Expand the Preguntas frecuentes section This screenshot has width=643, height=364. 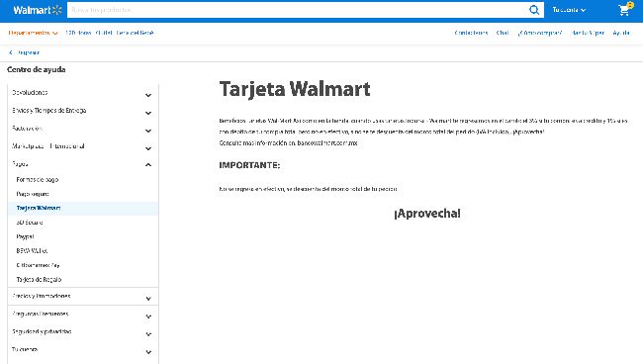pyautogui.click(x=83, y=315)
